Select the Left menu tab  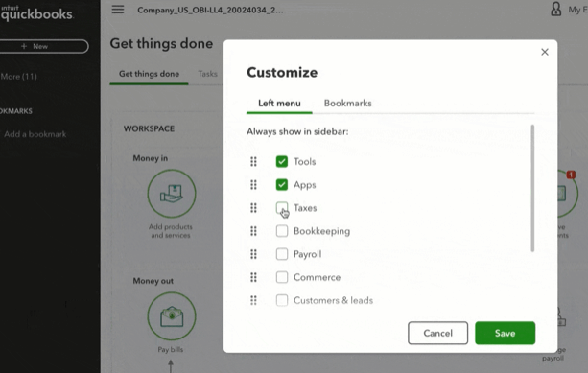279,104
